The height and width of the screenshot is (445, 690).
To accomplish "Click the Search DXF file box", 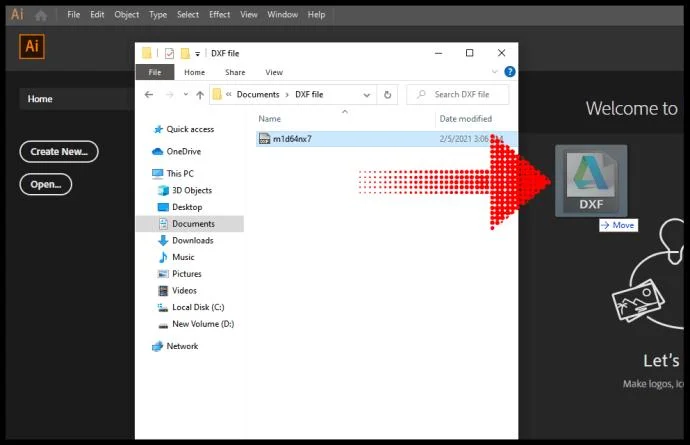I will point(458,95).
